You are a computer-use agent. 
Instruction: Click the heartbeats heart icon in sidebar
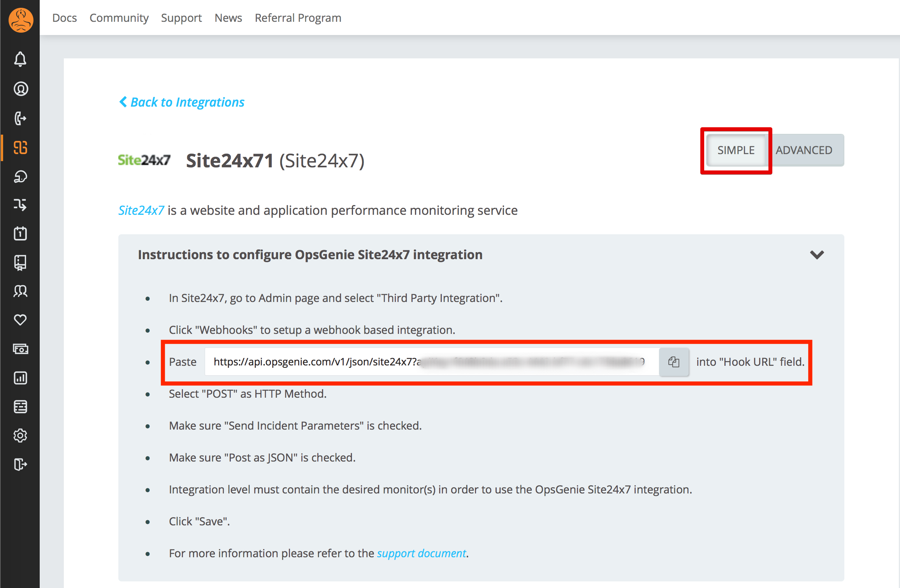[20, 319]
